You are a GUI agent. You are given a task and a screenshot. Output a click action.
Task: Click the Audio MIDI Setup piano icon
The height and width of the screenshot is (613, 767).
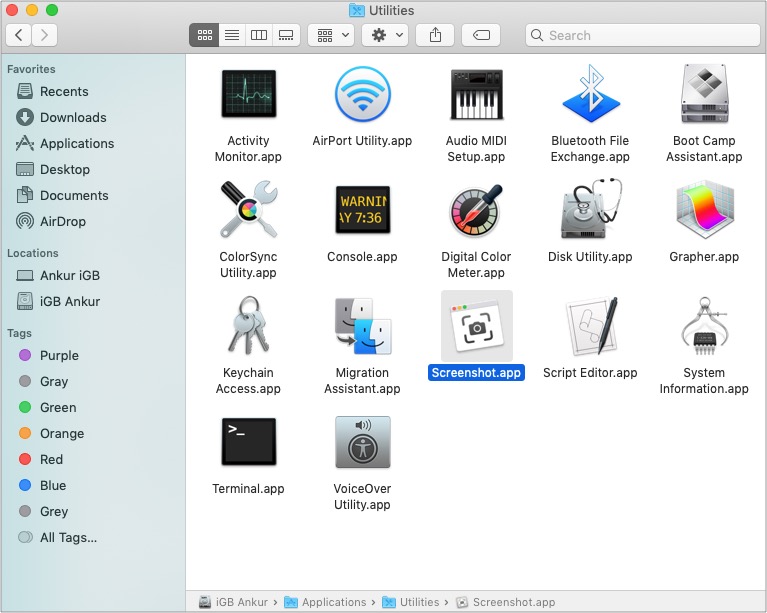pos(476,95)
